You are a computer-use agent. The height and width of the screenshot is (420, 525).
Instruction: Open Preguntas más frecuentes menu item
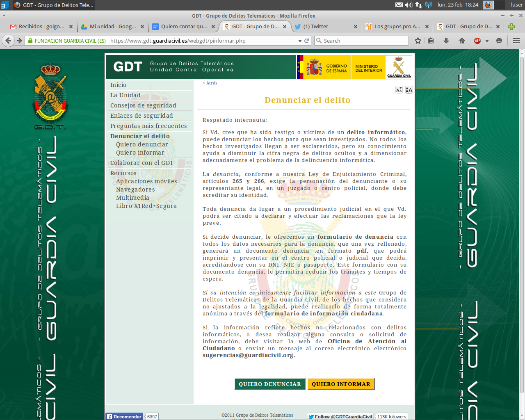148,126
